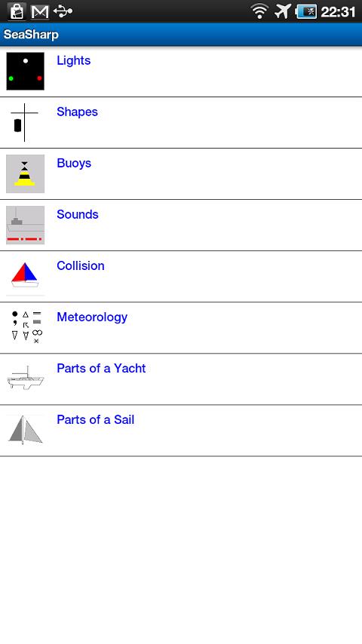Tap the yellow-black Buoys icon

(x=25, y=173)
